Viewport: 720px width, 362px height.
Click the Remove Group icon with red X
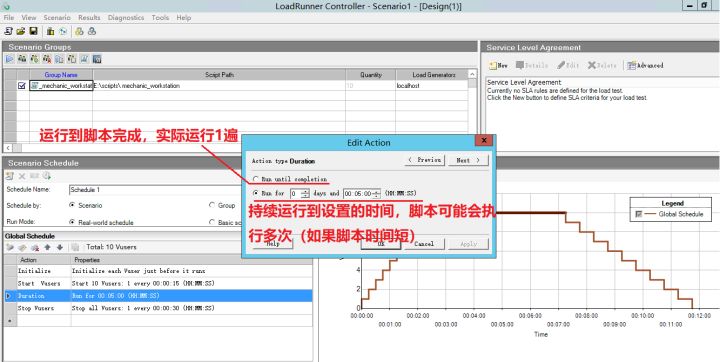coord(47,59)
